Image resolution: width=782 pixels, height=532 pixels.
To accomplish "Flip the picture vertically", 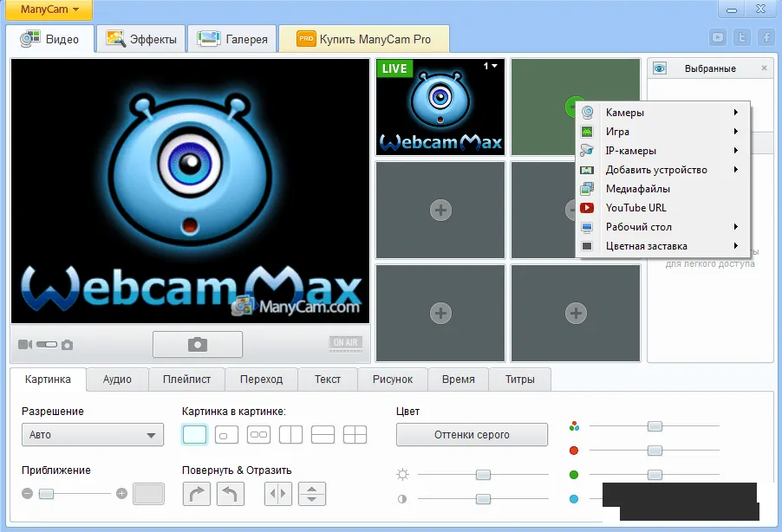I will pyautogui.click(x=312, y=494).
